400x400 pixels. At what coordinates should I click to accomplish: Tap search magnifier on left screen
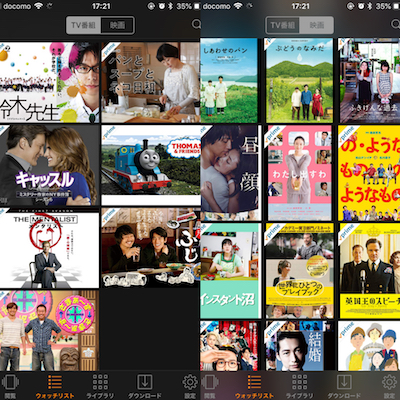point(196,24)
